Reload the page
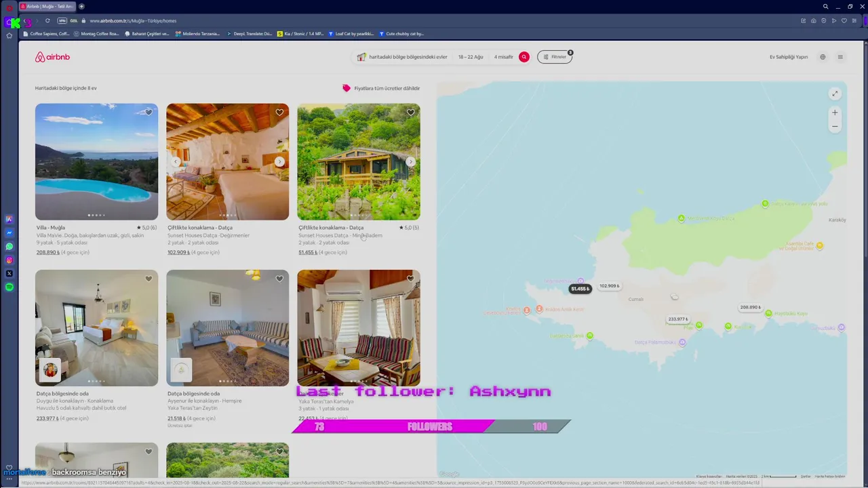This screenshot has width=868, height=488. (47, 20)
